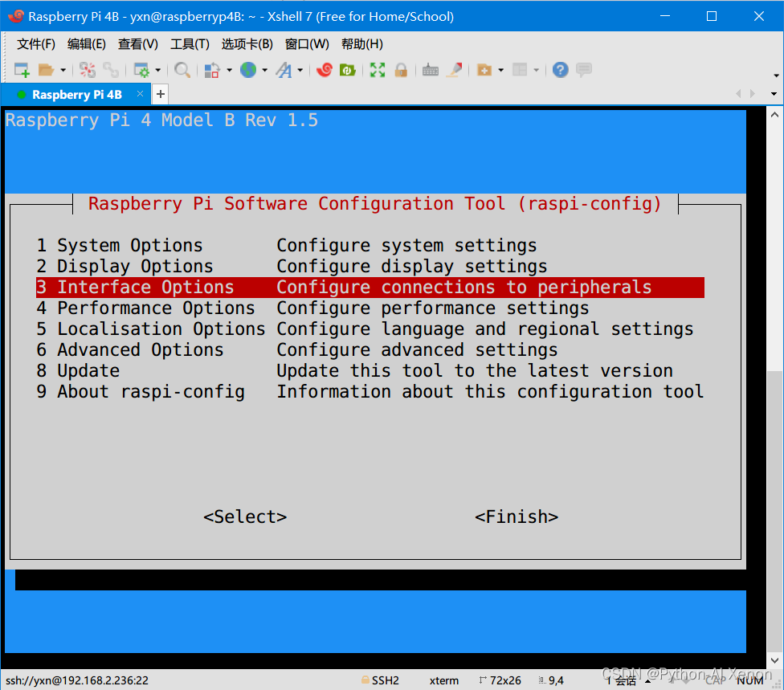Expand the Font icon's dropdown arrow
784x690 pixels.
[x=300, y=70]
